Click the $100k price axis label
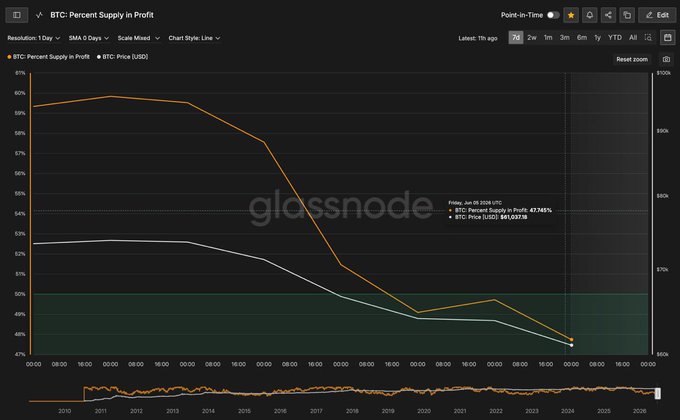680x420 pixels. [x=664, y=73]
